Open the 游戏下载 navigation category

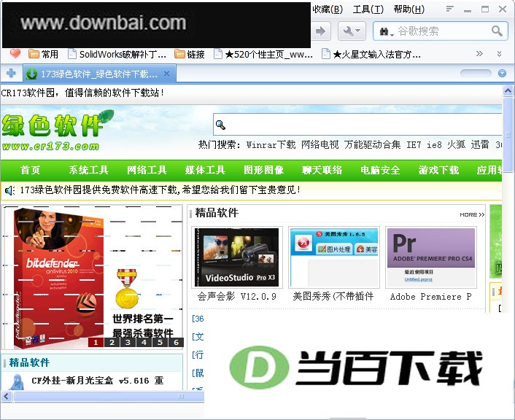[x=438, y=170]
